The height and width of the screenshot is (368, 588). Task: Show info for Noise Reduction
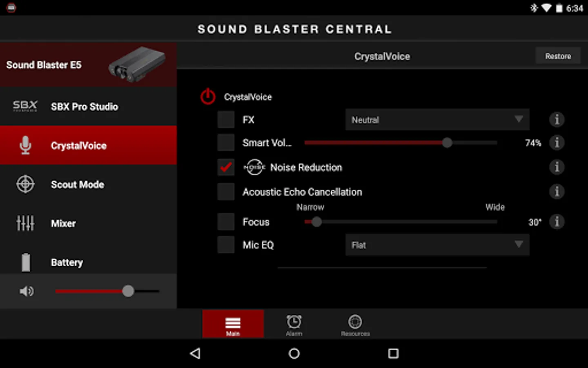557,167
